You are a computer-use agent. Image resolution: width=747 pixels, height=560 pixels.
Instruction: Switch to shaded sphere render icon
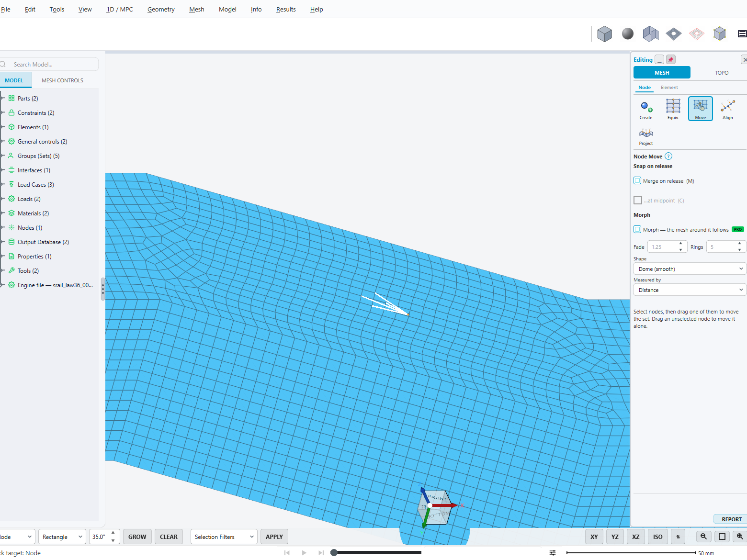(x=628, y=34)
